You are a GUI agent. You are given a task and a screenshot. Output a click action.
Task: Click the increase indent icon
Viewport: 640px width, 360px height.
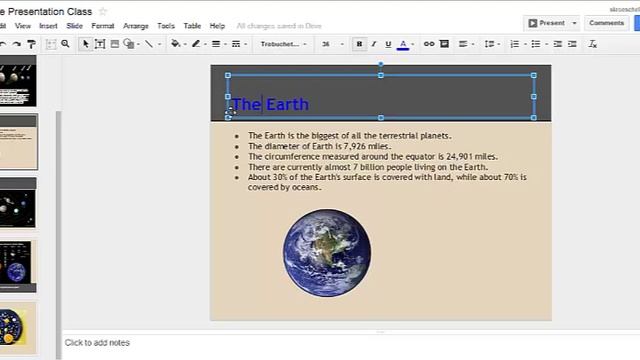[x=572, y=44]
